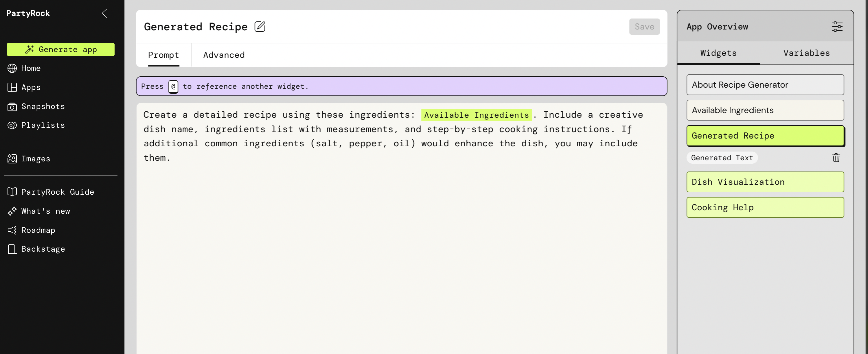Select the Widgets tab

click(718, 53)
